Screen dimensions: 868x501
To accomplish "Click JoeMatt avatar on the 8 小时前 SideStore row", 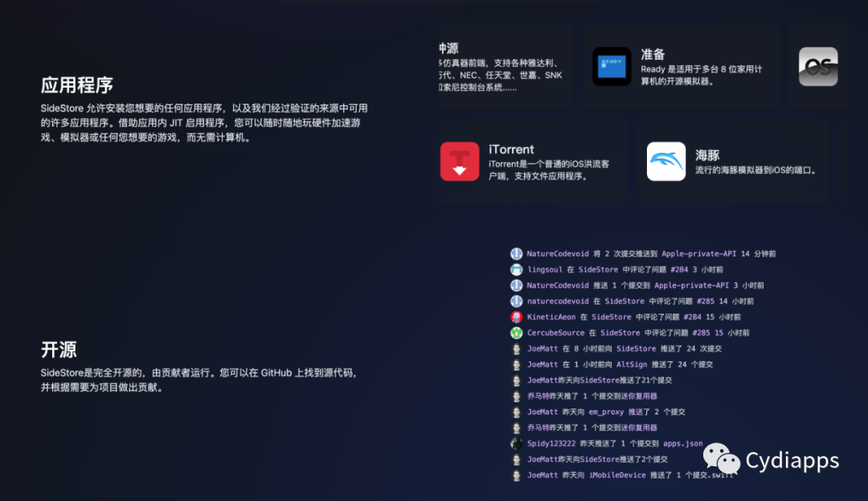I will (x=517, y=349).
